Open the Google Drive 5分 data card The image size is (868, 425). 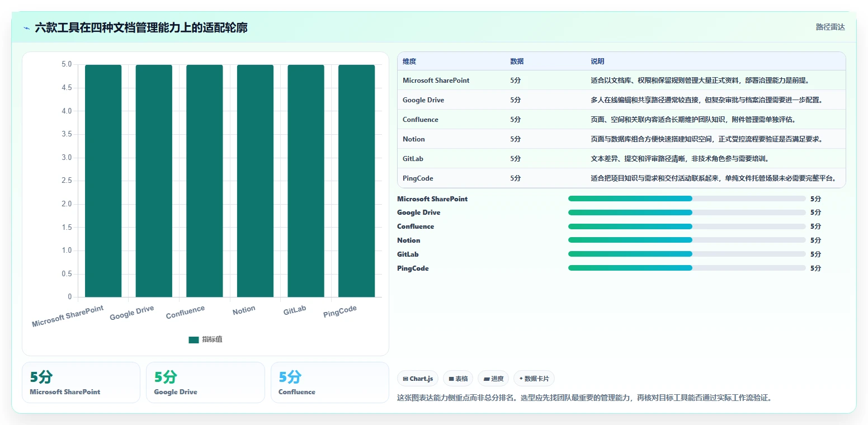point(205,382)
